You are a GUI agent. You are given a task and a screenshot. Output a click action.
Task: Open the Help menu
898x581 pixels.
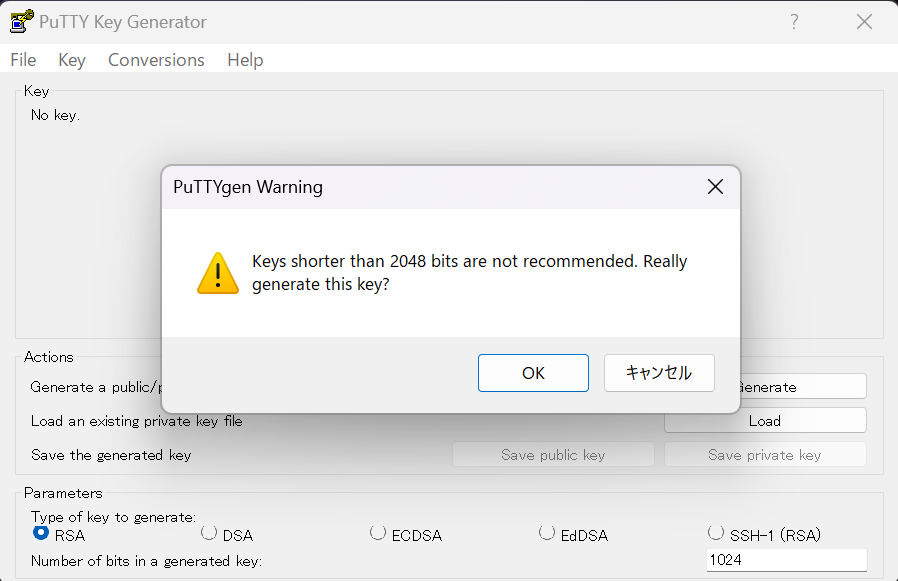(245, 60)
